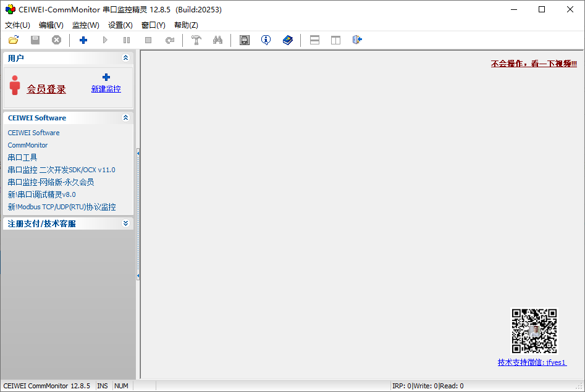Click the QR code image
Screen dimensions: 585x392
pyautogui.click(x=534, y=332)
